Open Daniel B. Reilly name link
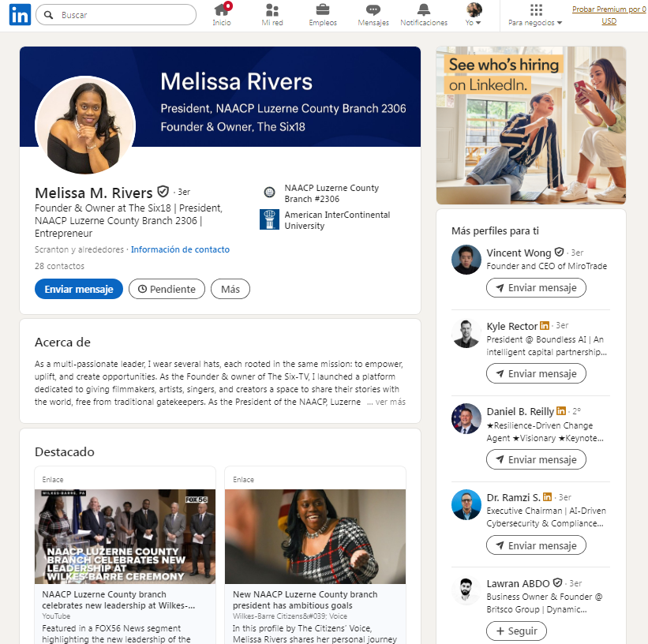Viewport: 648px width, 644px height. [520, 412]
